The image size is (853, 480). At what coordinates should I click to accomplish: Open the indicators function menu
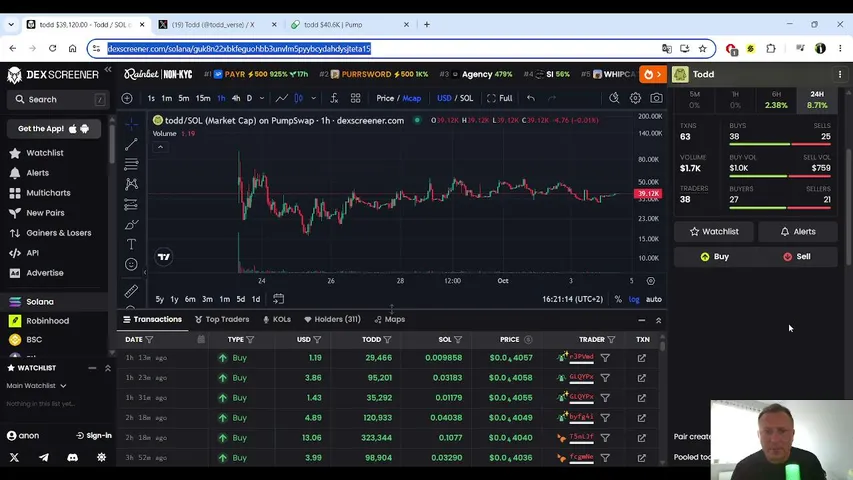334,99
